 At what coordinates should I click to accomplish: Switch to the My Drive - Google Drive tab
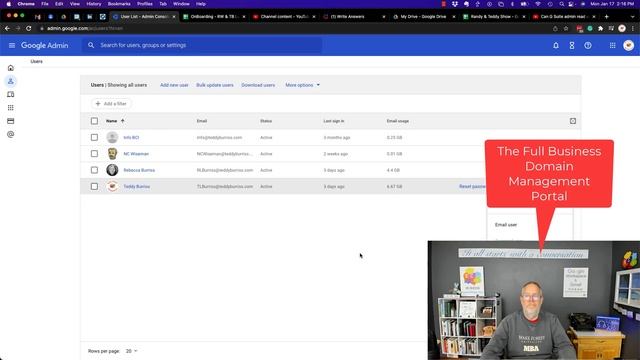423,17
